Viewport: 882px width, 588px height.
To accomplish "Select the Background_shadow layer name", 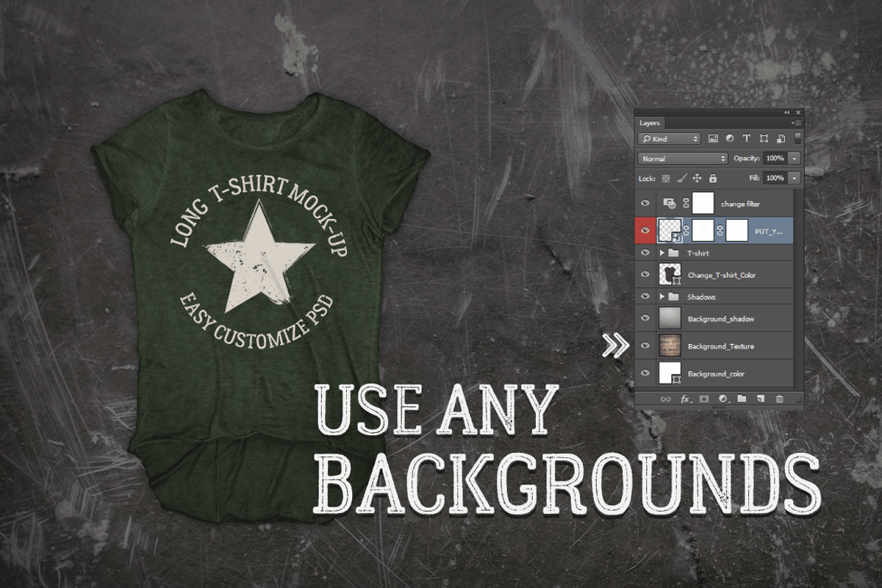I will pos(721,319).
